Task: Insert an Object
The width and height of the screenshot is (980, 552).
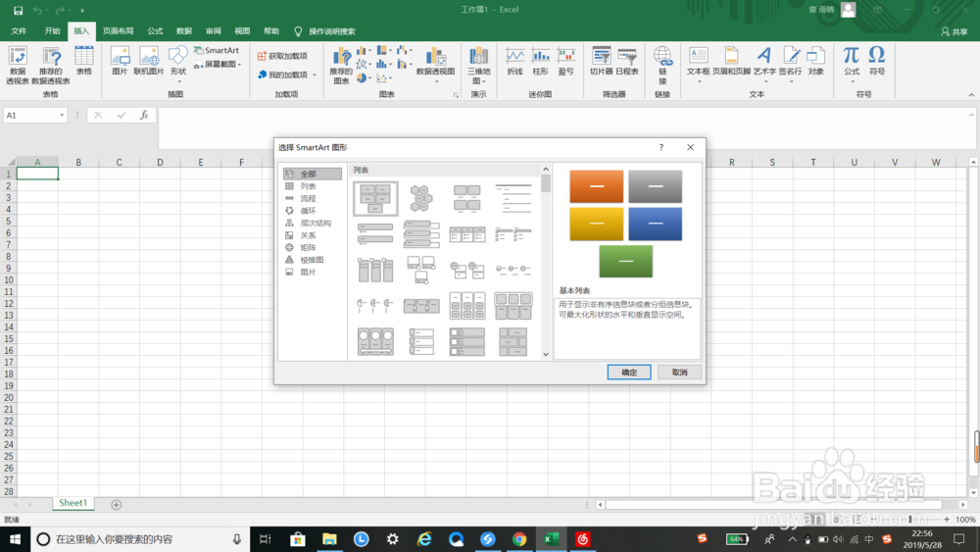Action: pos(815,61)
